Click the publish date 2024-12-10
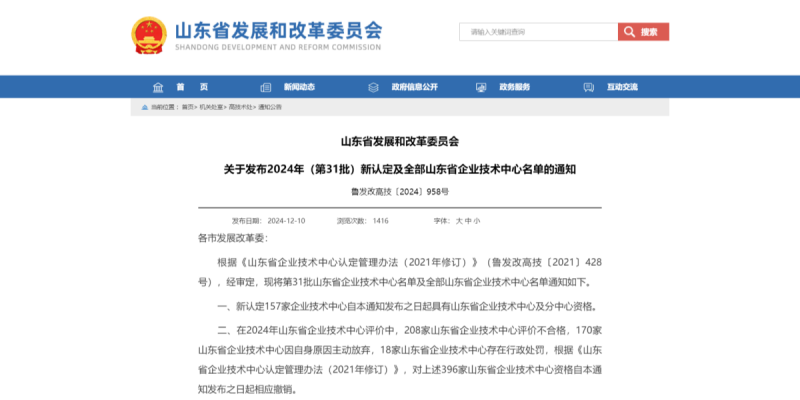 click(286, 221)
